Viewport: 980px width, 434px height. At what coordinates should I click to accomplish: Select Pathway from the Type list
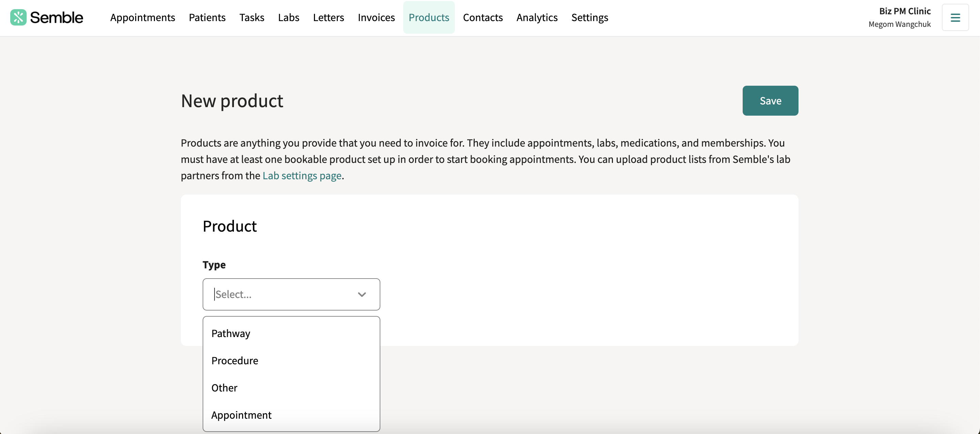tap(291, 333)
